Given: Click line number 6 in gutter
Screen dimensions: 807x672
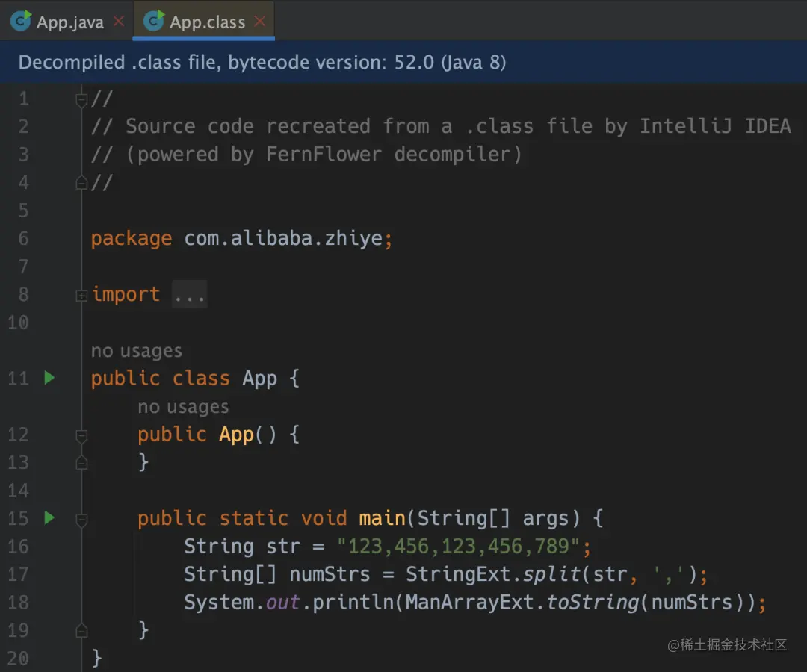Looking at the screenshot, I should 23,239.
